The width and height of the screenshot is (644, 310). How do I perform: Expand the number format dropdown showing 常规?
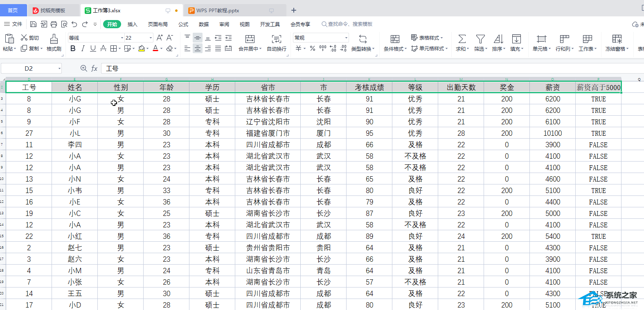[x=346, y=38]
